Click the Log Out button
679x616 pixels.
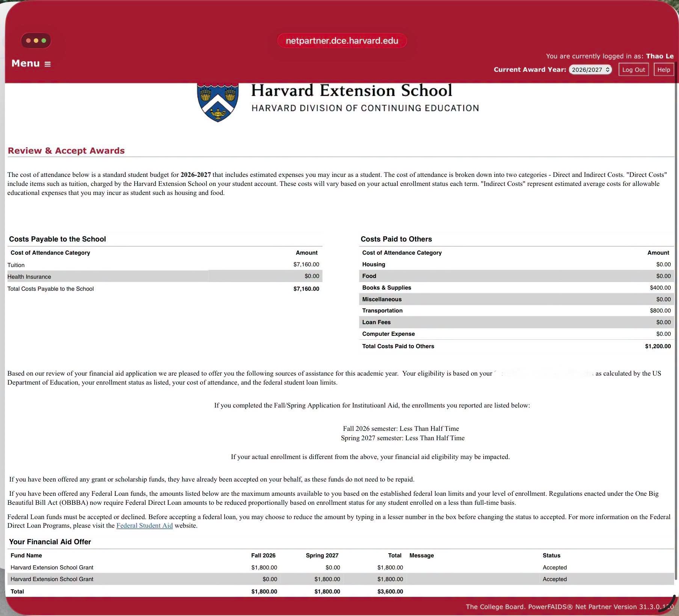tap(634, 69)
